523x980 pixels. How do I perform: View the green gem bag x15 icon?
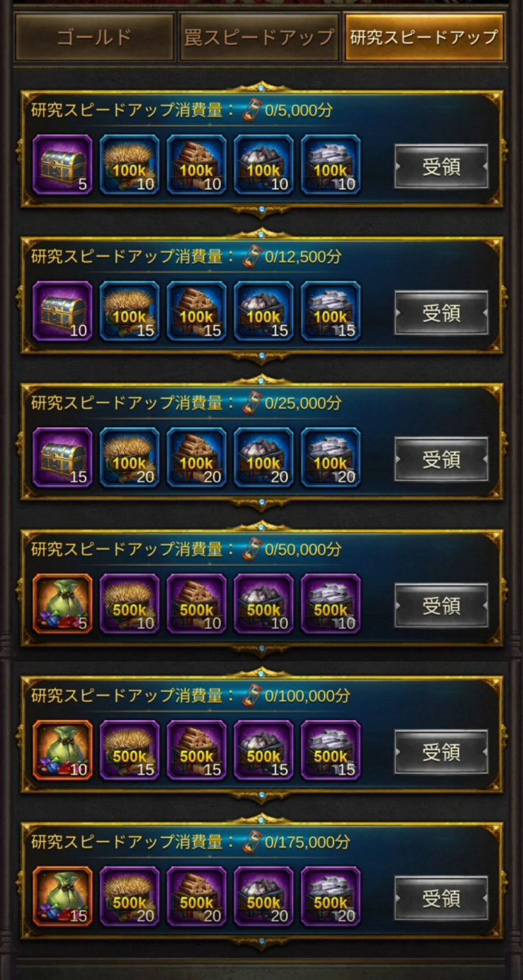[62, 897]
